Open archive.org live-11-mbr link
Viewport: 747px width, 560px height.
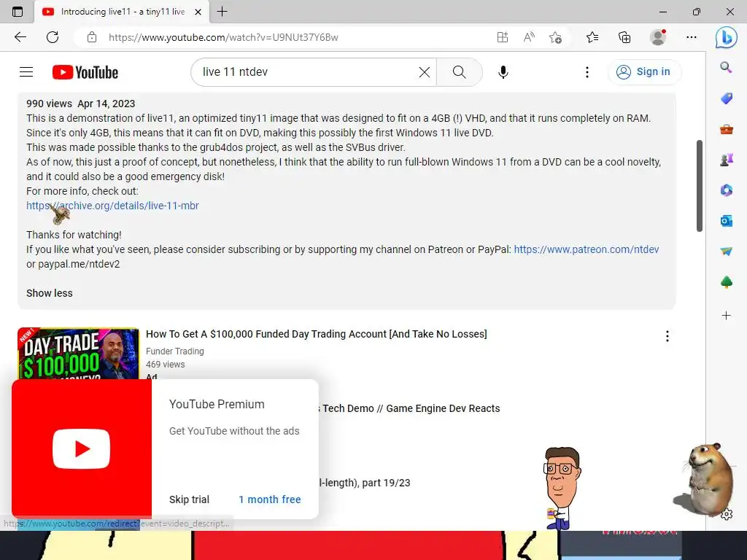pyautogui.click(x=112, y=206)
